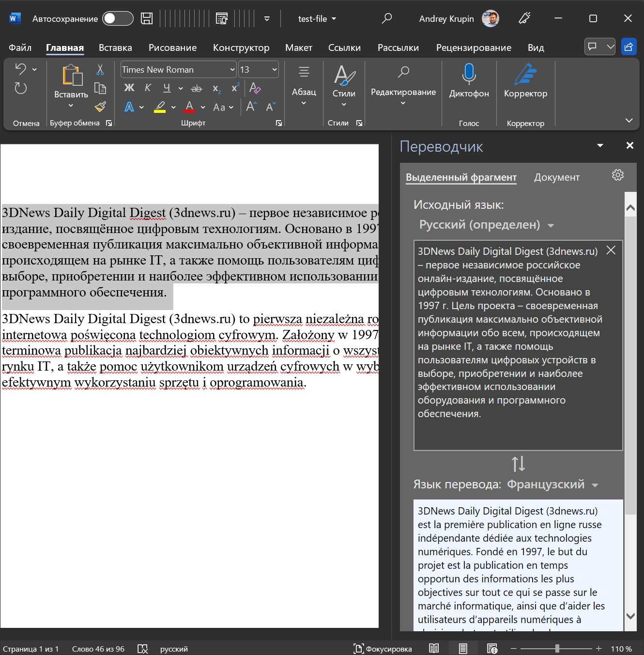This screenshot has width=644, height=655.
Task: Click the pen coming-soon features icon
Action: [524, 18]
